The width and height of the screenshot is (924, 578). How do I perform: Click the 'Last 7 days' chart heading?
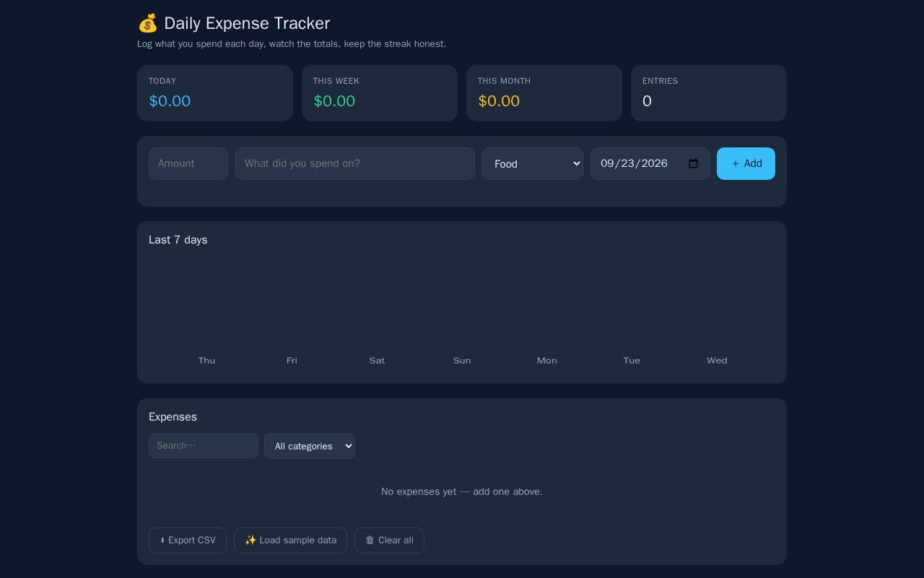[178, 240]
